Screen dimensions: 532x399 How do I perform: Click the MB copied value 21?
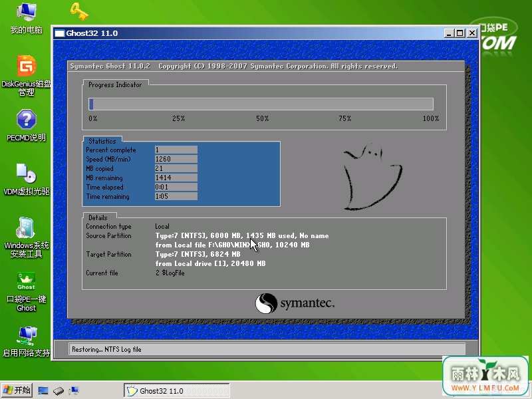(176, 169)
